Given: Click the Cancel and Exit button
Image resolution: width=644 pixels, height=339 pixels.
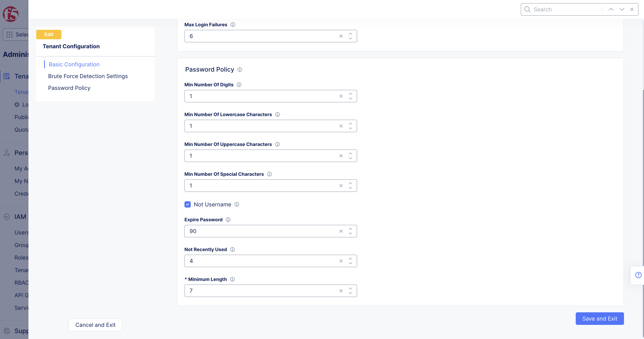Looking at the screenshot, I should [x=95, y=325].
